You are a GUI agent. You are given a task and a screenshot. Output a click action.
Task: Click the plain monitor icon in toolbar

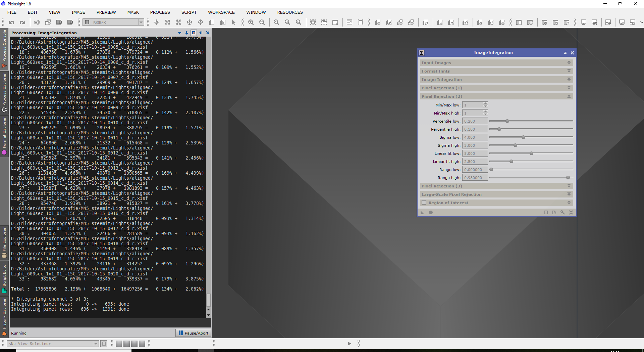click(584, 22)
